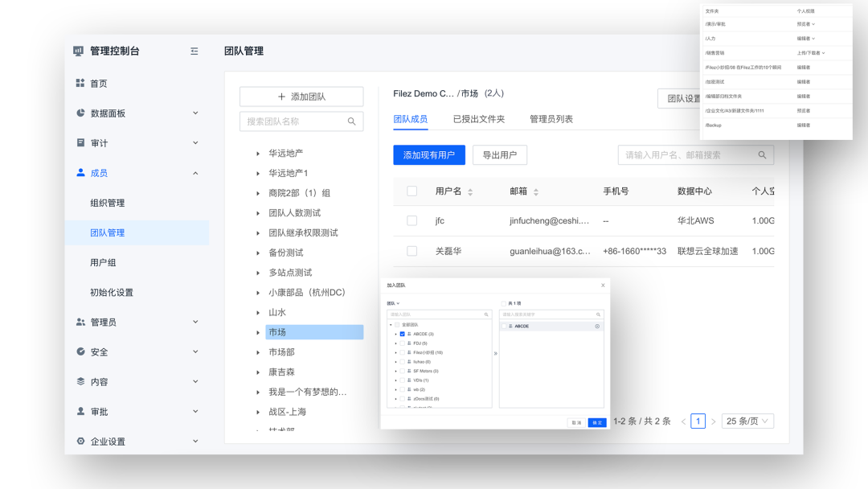Expand the 数据面板 sidebar menu chevron
This screenshot has height=489, width=868.
tap(195, 113)
